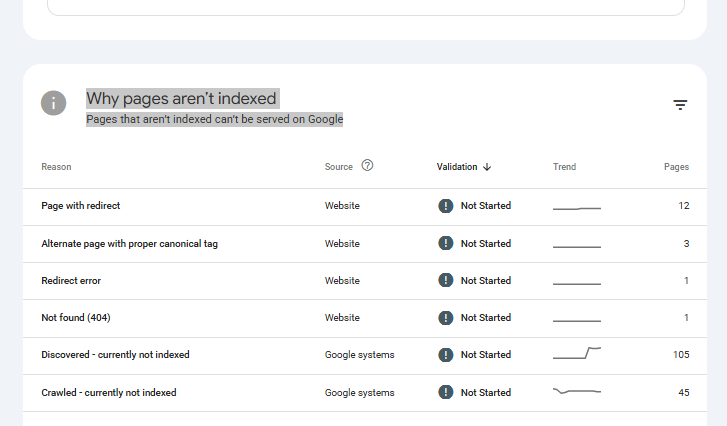Click the trend sparkline for Crawled row
The height and width of the screenshot is (426, 727).
click(x=577, y=391)
